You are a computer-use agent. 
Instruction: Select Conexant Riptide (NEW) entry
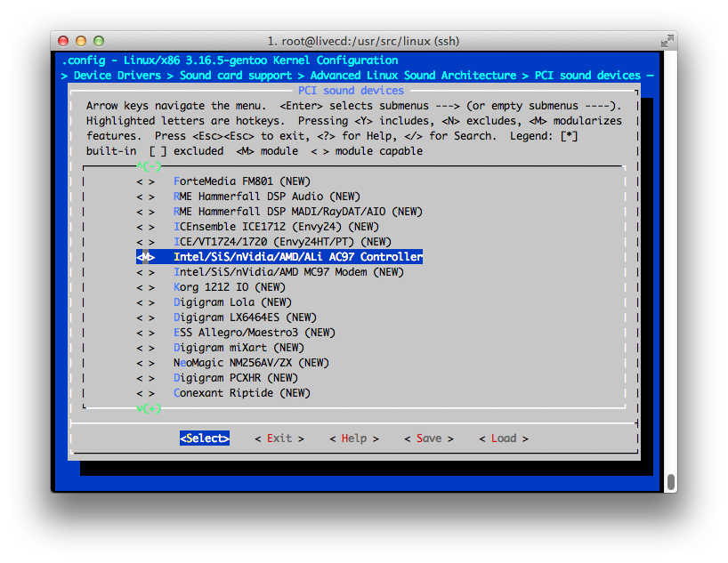pyautogui.click(x=242, y=393)
